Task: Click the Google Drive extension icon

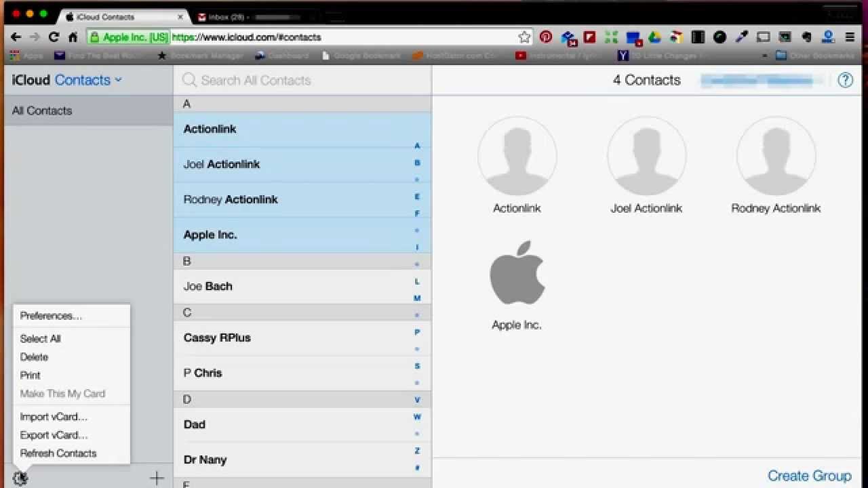Action: coord(654,37)
